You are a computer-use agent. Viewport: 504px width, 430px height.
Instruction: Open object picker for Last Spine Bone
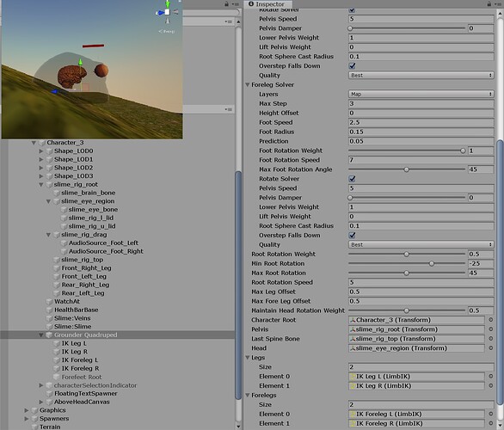click(491, 338)
